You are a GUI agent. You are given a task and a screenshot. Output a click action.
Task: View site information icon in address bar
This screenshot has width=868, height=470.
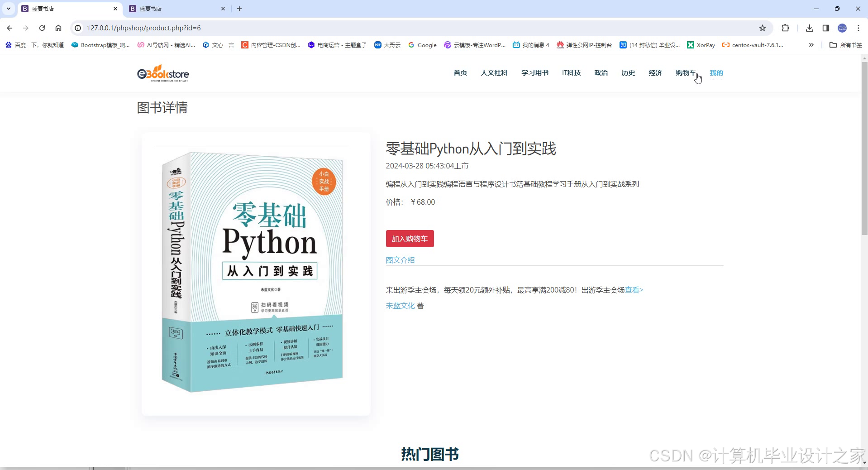coord(78,28)
